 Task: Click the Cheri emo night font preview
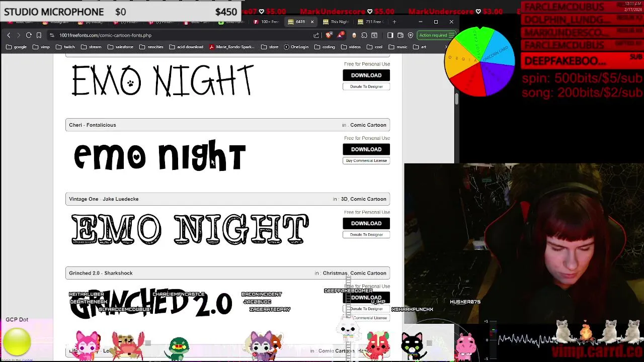160,156
